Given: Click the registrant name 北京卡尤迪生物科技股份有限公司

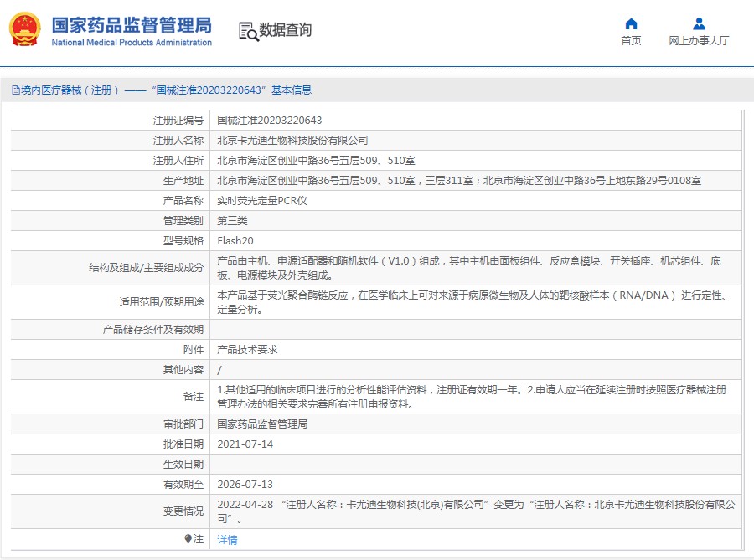Looking at the screenshot, I should point(292,141).
